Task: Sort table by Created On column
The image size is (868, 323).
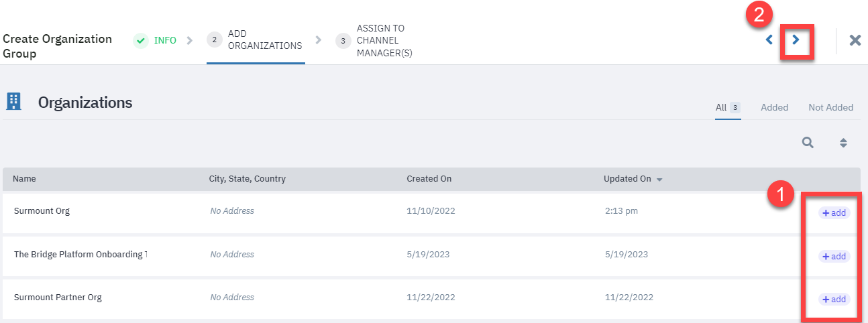Action: click(429, 179)
